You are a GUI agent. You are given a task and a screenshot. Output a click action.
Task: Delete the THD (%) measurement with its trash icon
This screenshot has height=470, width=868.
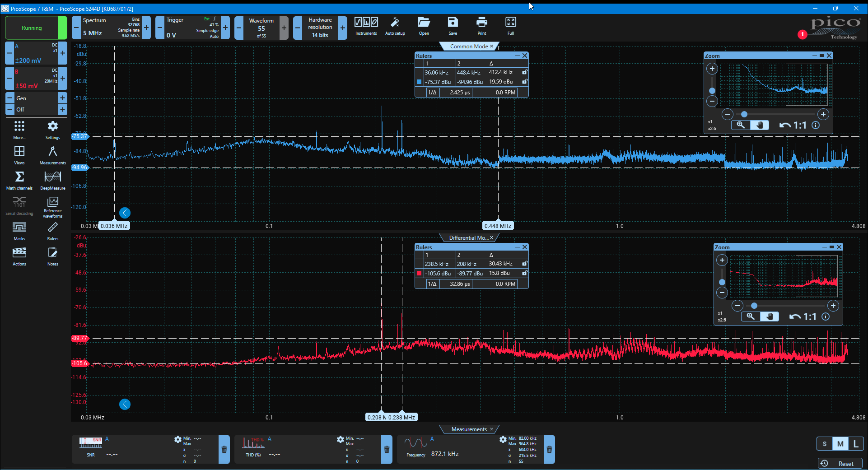tap(387, 450)
